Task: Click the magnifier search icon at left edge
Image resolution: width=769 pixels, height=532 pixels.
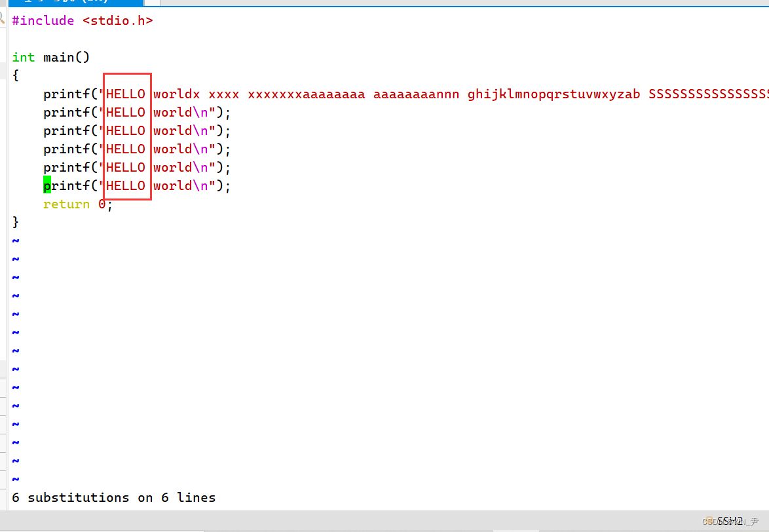Action: [3, 17]
